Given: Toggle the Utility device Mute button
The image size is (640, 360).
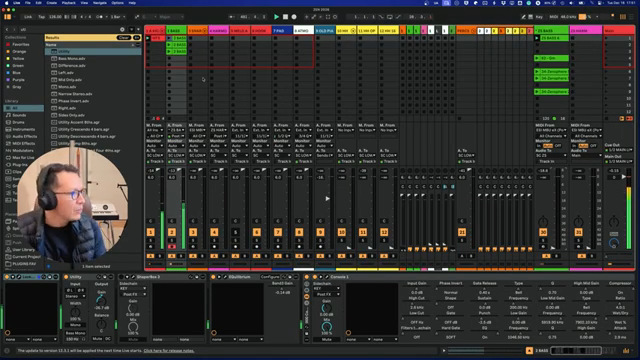Looking at the screenshot, I should (97, 339).
